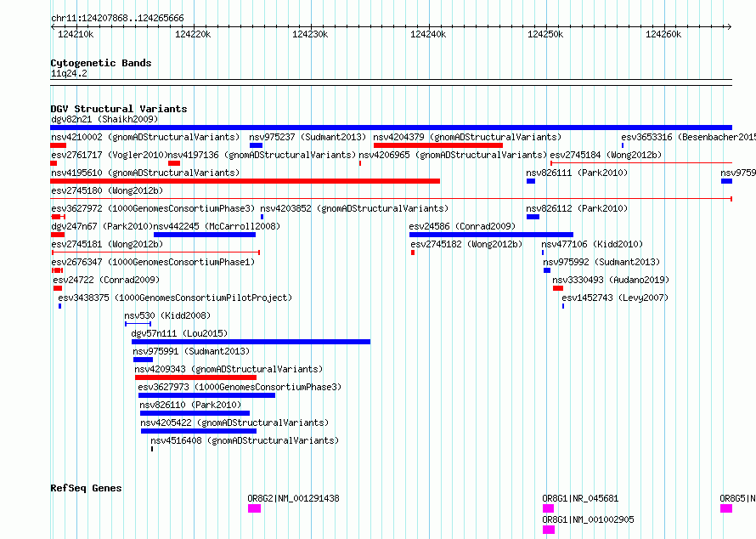Open OR8G1|NR_045681 gene label

[x=580, y=498]
